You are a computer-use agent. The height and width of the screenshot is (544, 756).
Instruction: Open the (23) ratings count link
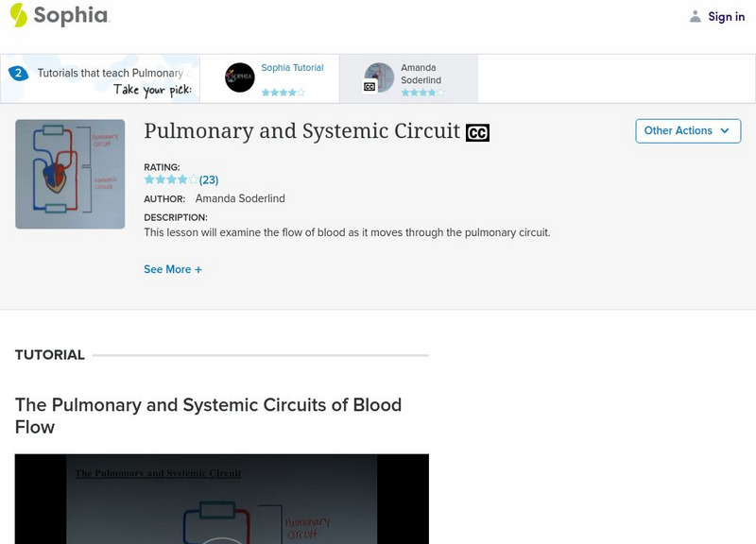pyautogui.click(x=209, y=179)
